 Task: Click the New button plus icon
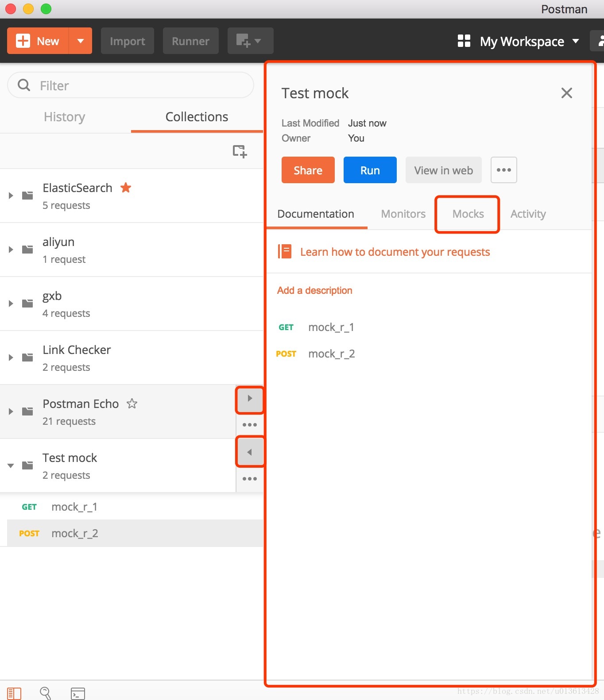click(23, 41)
